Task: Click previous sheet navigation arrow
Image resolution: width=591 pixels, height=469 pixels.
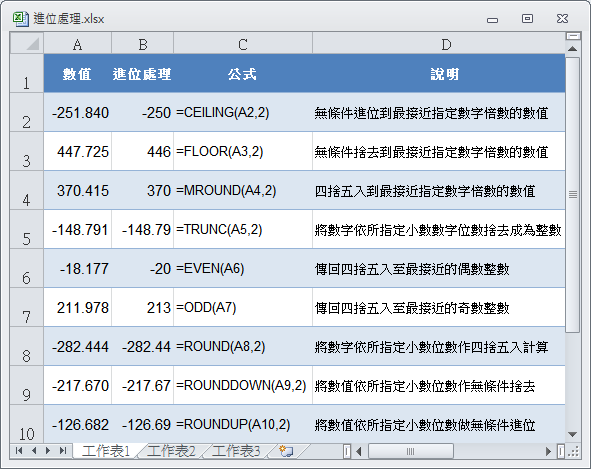Action: (34, 450)
